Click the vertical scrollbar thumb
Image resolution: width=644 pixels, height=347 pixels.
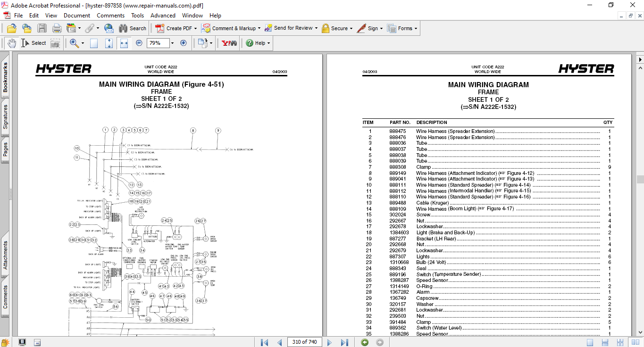click(640, 179)
